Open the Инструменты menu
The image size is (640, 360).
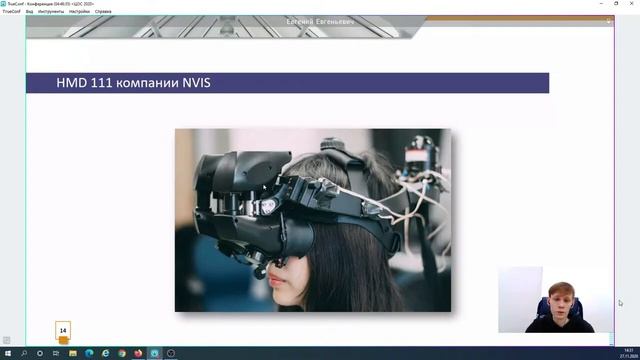point(51,11)
